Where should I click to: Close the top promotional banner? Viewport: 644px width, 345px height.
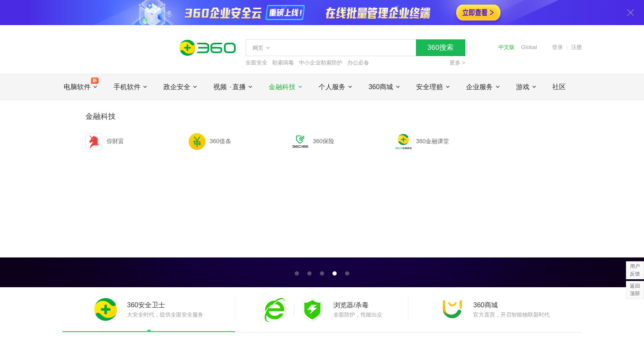point(630,13)
